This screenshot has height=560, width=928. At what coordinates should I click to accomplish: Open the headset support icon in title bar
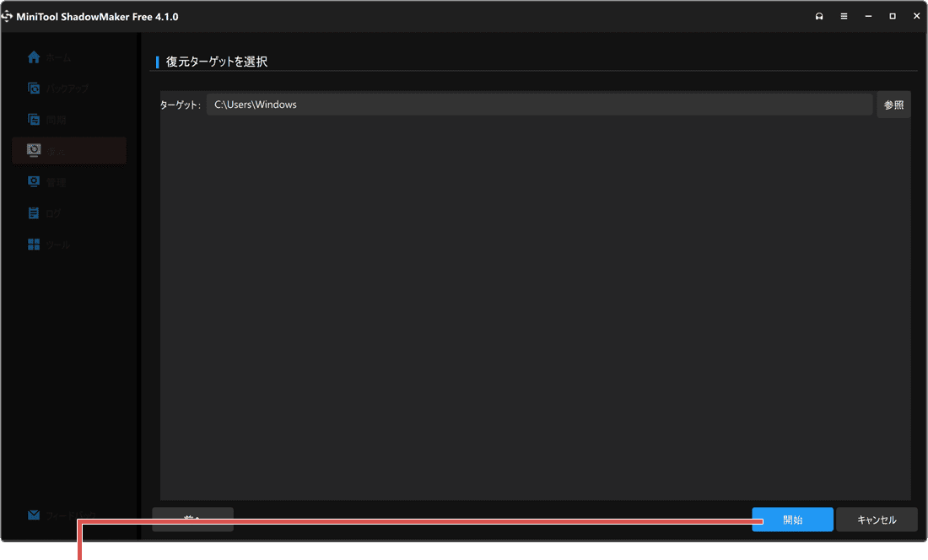[x=818, y=15]
